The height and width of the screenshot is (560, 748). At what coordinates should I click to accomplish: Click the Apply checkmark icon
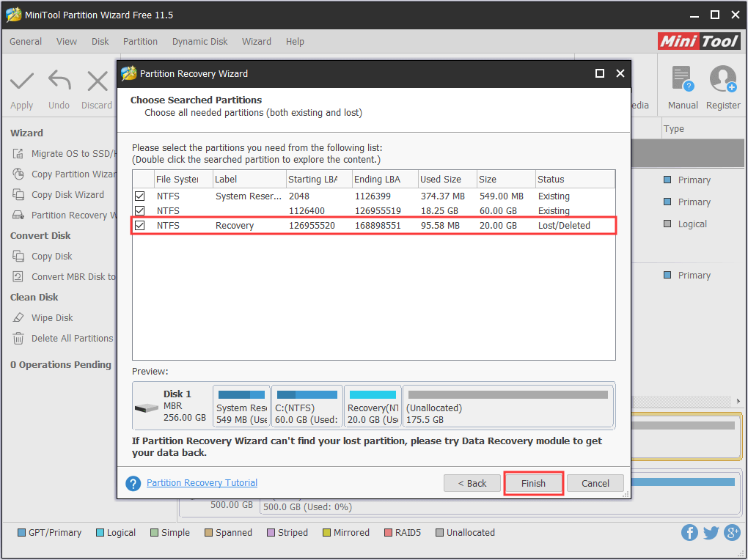pos(22,81)
